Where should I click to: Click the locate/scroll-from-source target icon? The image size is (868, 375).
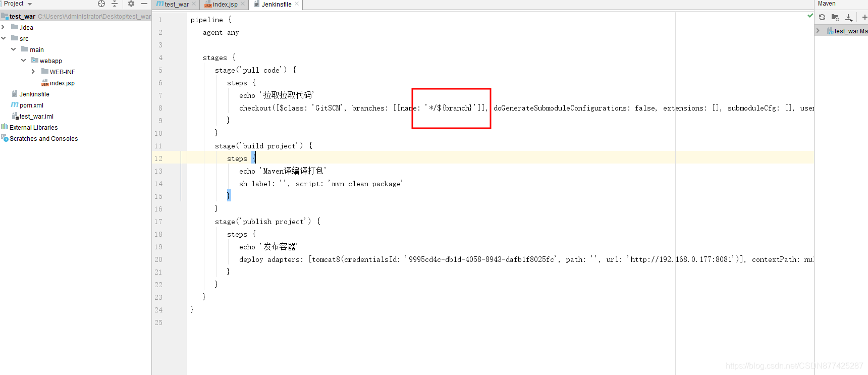[x=101, y=4]
